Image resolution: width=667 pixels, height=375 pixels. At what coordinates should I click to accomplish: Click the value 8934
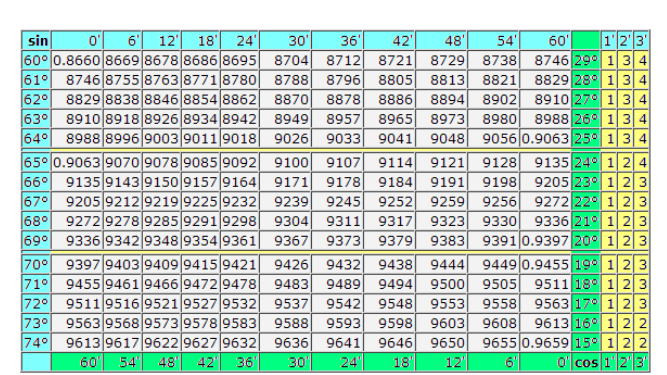(x=201, y=119)
